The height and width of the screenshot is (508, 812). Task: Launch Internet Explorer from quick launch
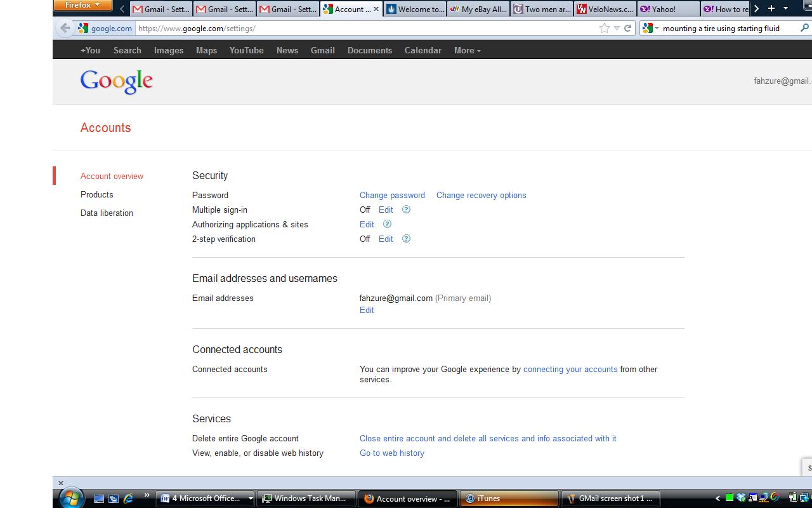pos(128,498)
